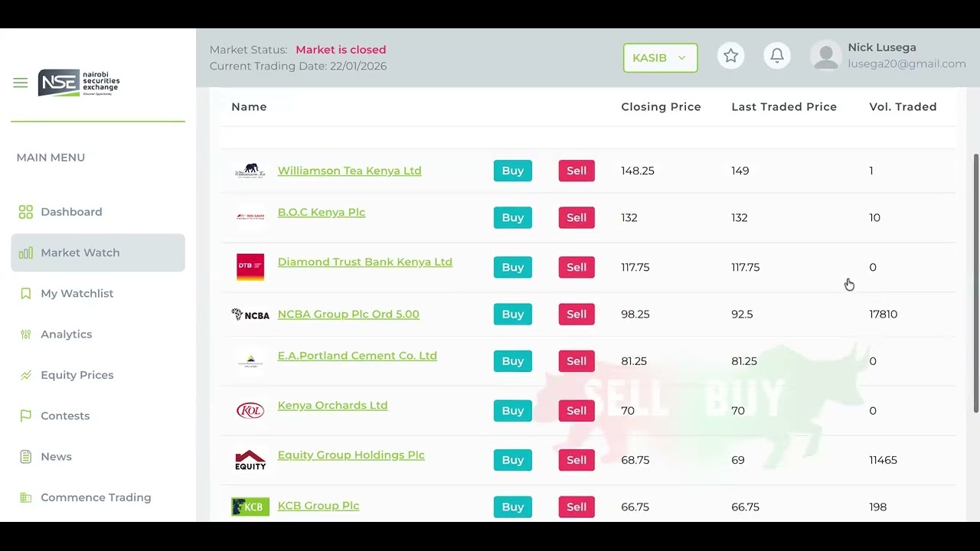980x551 pixels.
Task: Open News menu item
Action: (56, 456)
